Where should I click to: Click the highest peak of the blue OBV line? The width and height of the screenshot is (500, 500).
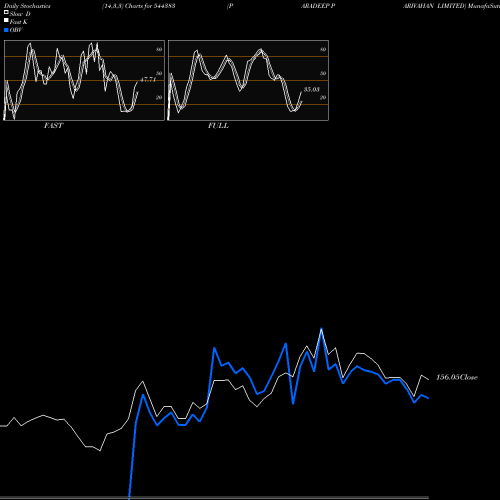(x=321, y=329)
